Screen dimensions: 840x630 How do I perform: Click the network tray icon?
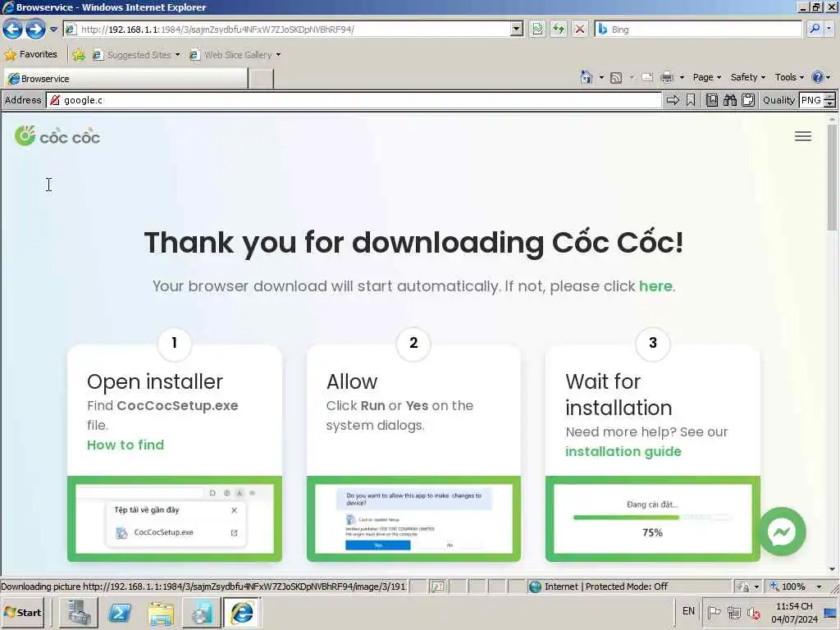(734, 612)
